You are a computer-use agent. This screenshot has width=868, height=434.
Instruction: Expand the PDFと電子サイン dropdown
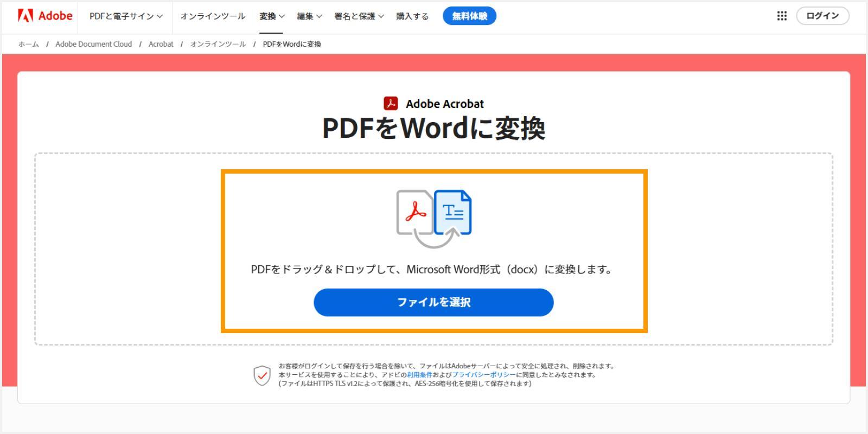(126, 16)
